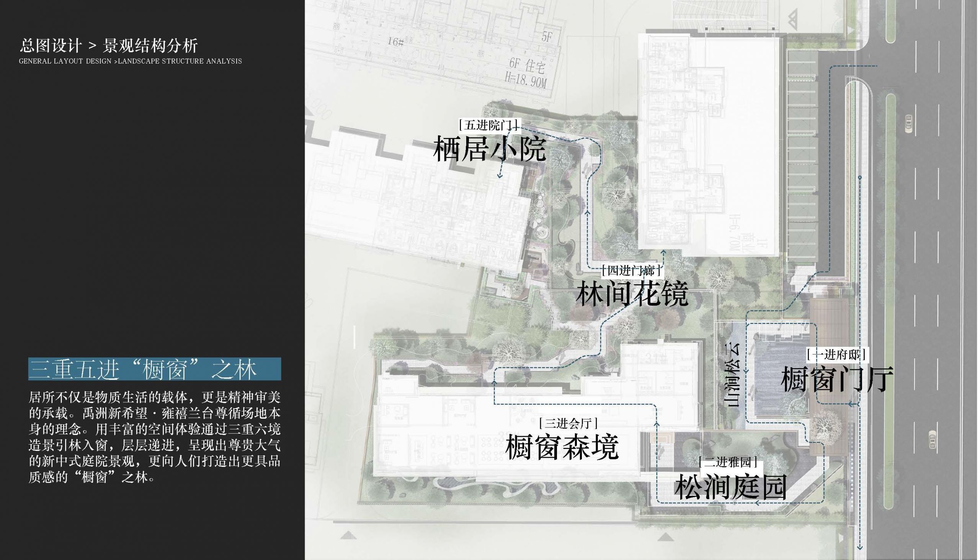Screen dimensions: 980x560
Task: Click the [五进院门] bracket label
Action: [x=488, y=125]
